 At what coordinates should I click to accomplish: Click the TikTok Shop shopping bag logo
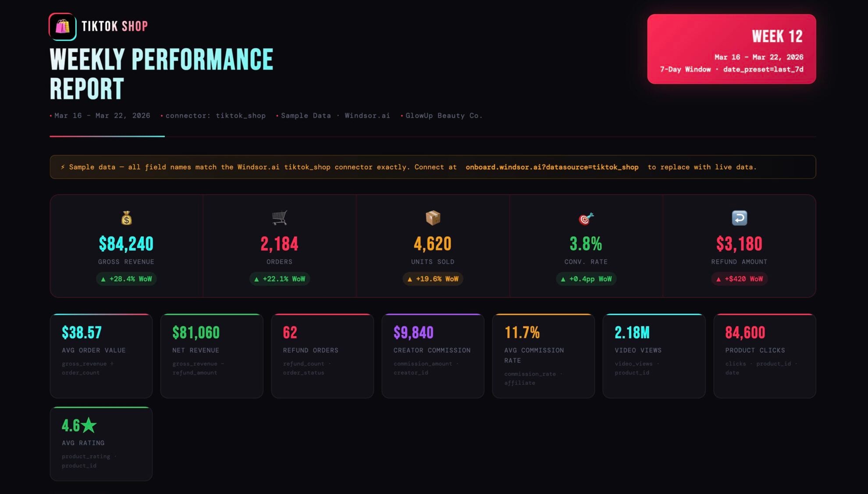pos(62,27)
